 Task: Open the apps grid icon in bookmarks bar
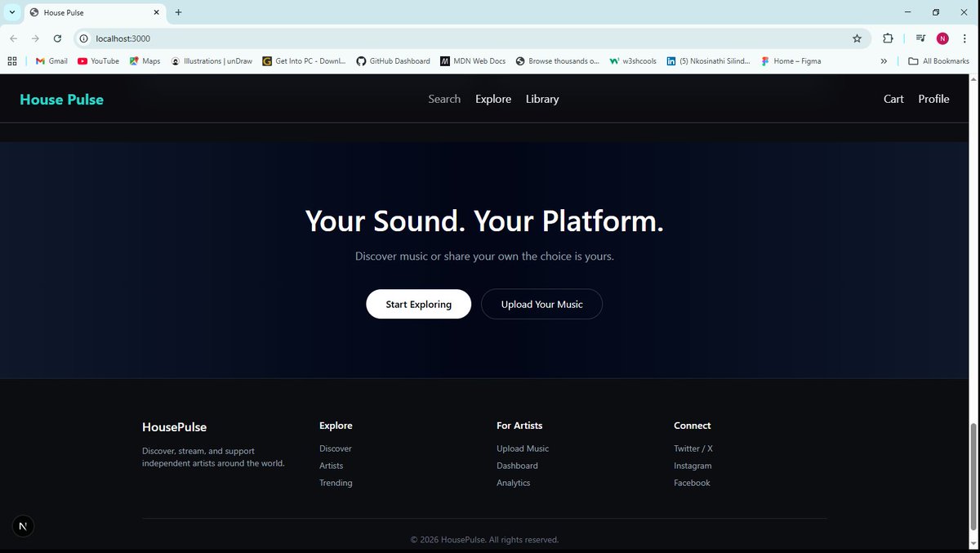click(12, 60)
